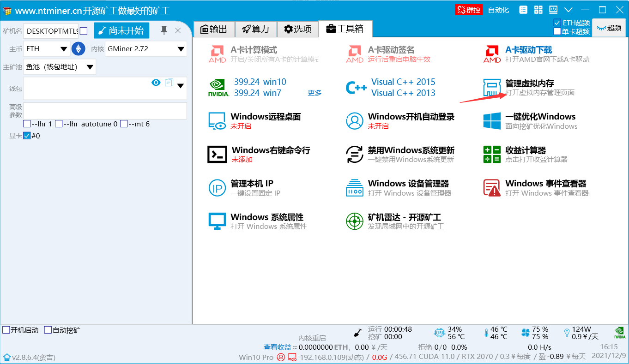The width and height of the screenshot is (629, 364).
Task: Disable the ETH超频 checkbox
Action: (557, 23)
